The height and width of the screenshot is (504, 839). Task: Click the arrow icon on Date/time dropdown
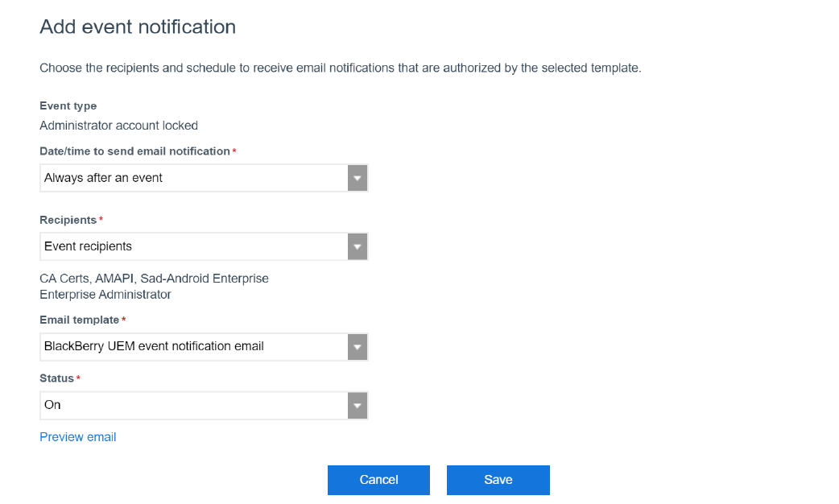click(x=358, y=178)
